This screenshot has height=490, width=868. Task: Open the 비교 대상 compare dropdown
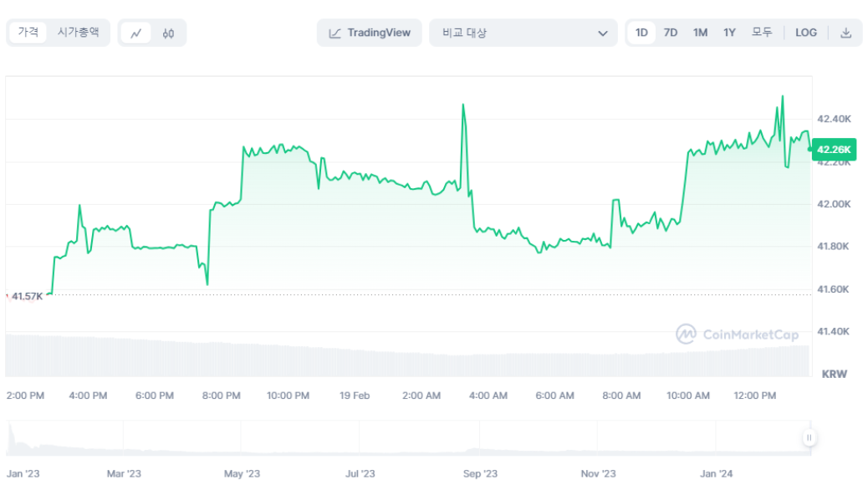(x=523, y=33)
